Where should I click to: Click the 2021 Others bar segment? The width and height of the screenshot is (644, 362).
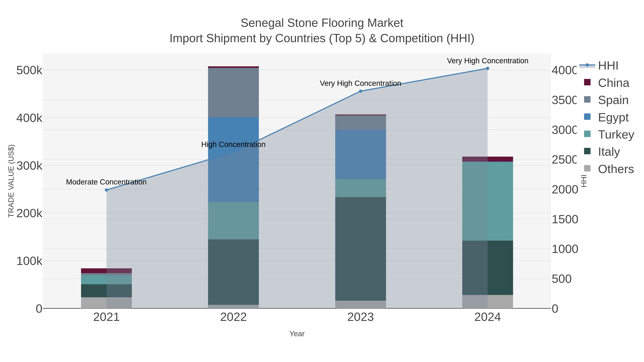click(106, 303)
